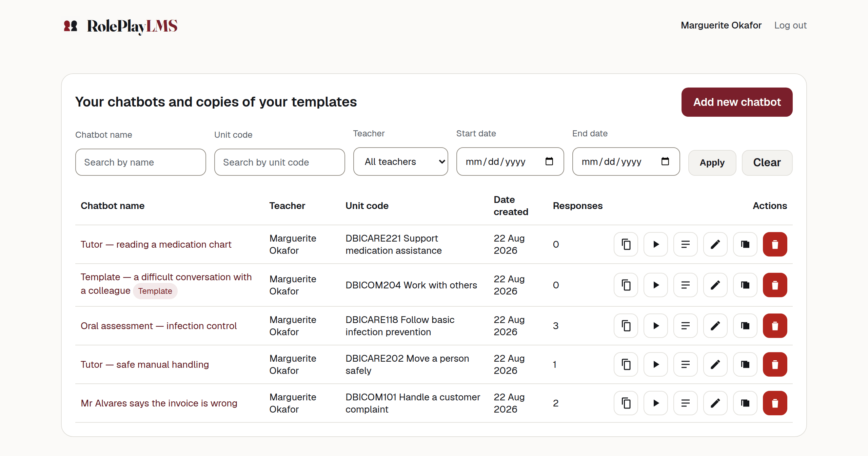The image size is (868, 456).
Task: Click folder icon in DBICOM101 row
Action: [745, 403]
